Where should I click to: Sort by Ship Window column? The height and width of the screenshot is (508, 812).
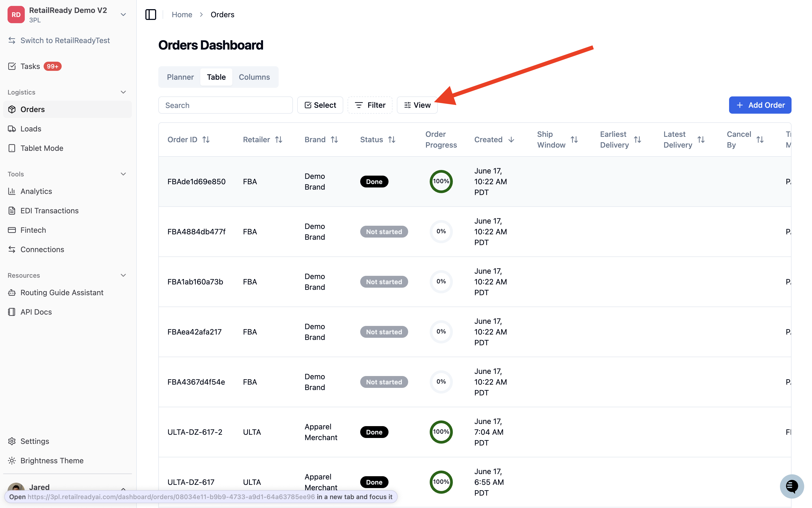click(x=574, y=140)
